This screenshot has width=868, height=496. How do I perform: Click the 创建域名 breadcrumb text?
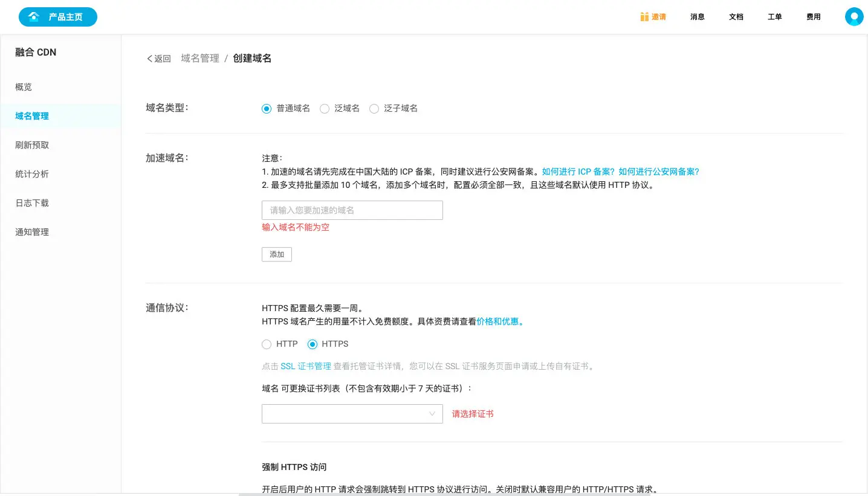(252, 59)
